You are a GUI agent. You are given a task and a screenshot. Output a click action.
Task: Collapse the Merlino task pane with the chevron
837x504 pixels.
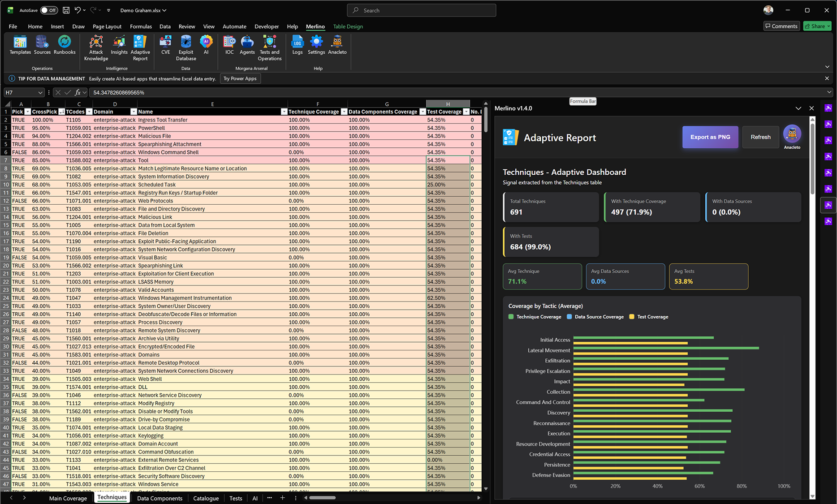pos(798,108)
